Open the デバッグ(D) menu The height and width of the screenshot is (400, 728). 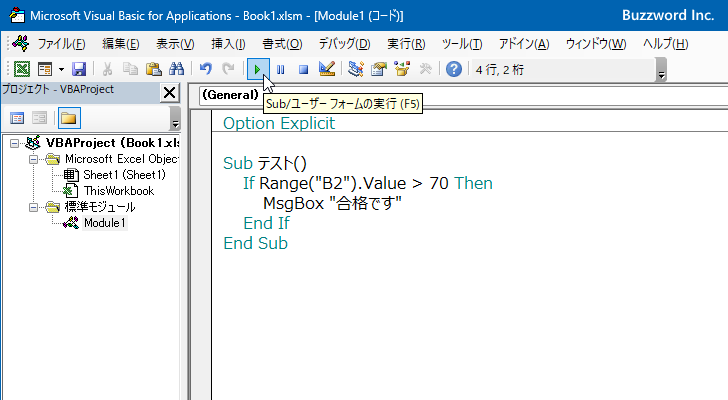point(344,44)
